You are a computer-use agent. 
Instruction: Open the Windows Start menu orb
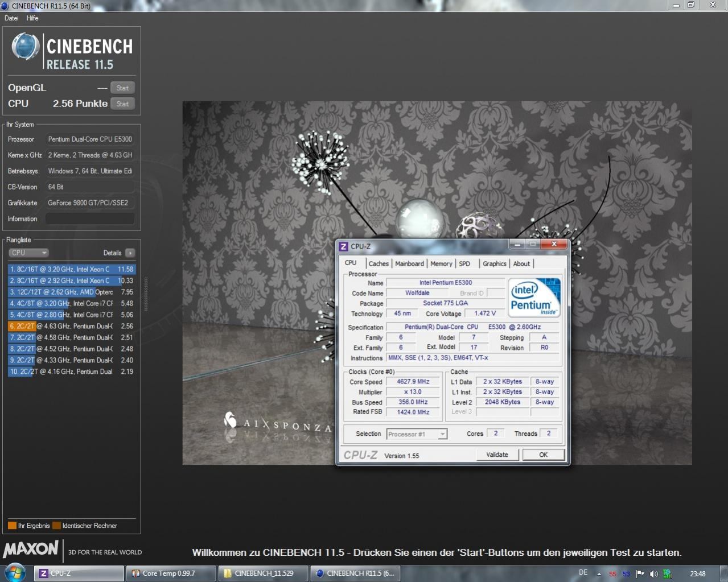[x=14, y=572]
